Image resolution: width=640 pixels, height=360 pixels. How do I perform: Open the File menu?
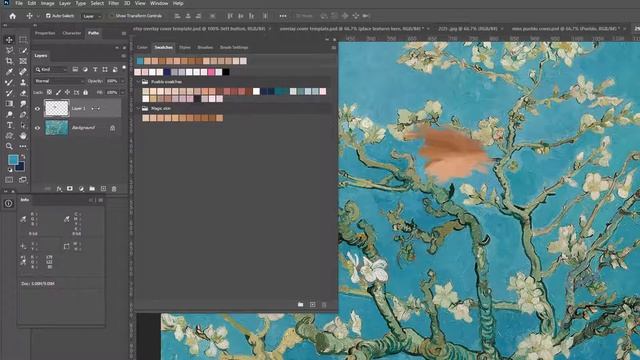[19, 3]
